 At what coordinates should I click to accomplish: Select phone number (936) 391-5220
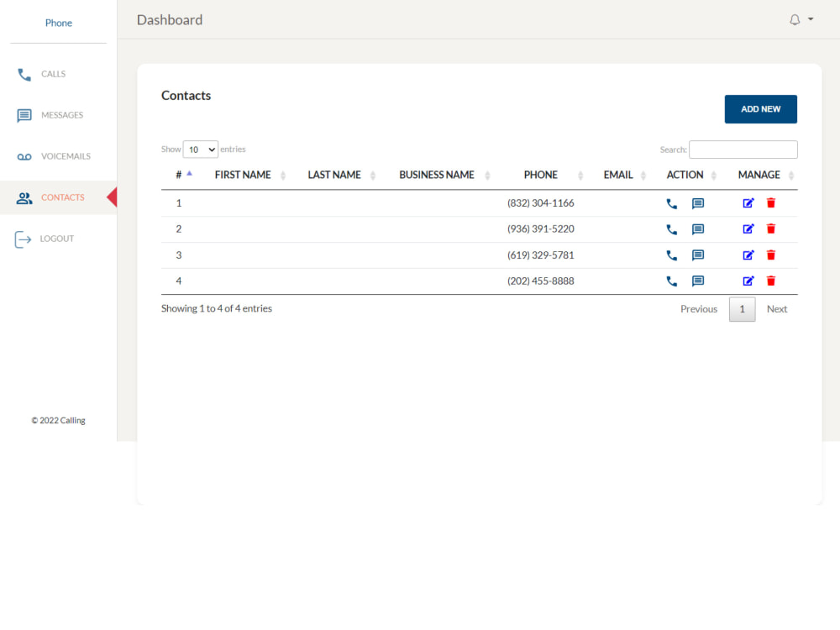tap(540, 228)
